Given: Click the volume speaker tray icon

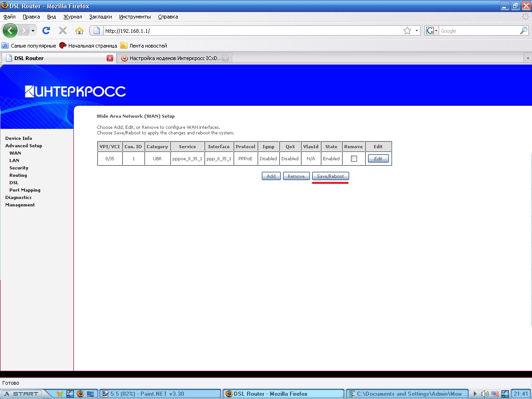Looking at the screenshot, I should pos(484,394).
